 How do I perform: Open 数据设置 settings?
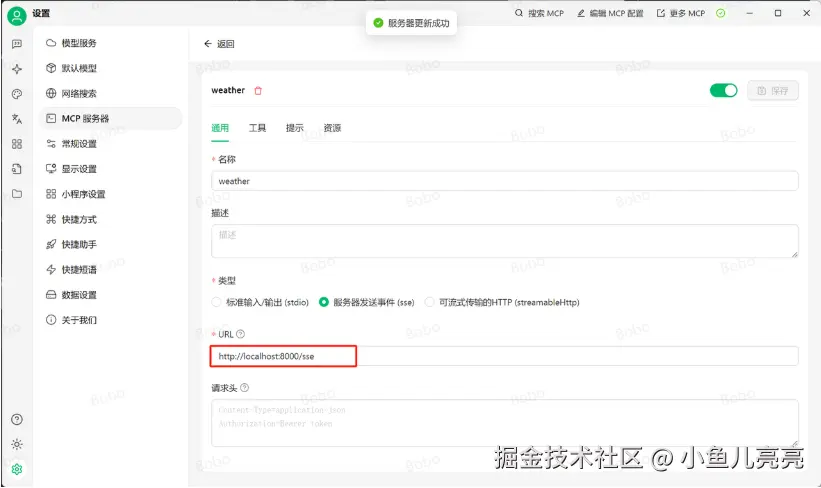pos(110,295)
